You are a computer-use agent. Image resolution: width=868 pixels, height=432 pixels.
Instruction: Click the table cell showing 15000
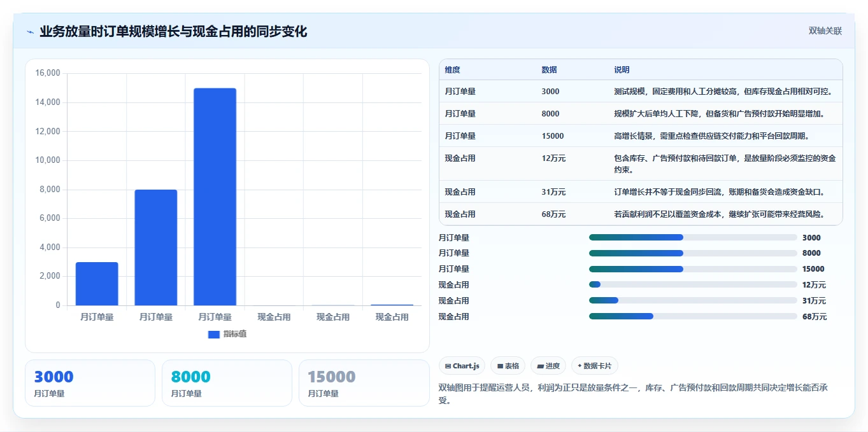click(552, 136)
